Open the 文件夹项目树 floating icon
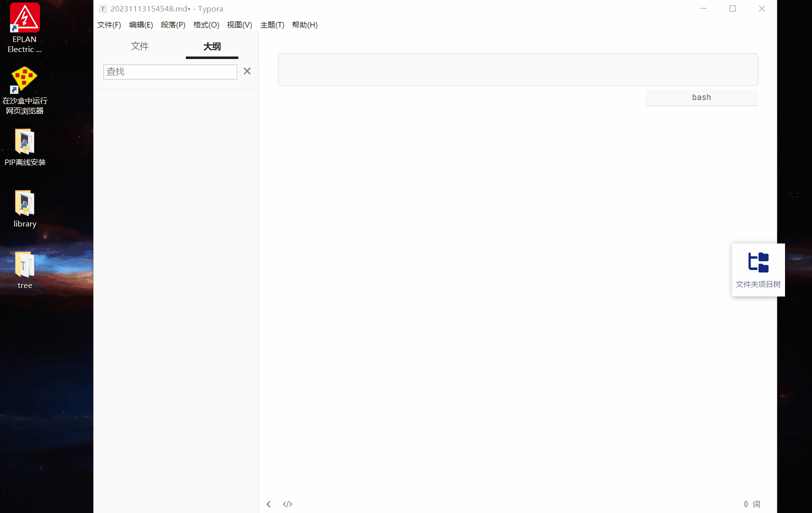The image size is (812, 513). tap(758, 270)
